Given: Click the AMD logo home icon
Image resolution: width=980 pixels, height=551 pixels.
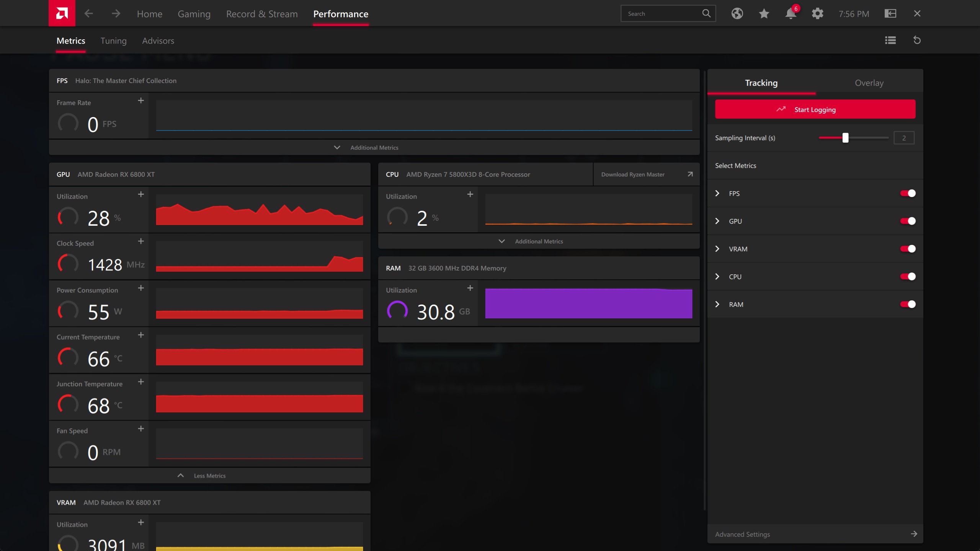Looking at the screenshot, I should 62,13.
